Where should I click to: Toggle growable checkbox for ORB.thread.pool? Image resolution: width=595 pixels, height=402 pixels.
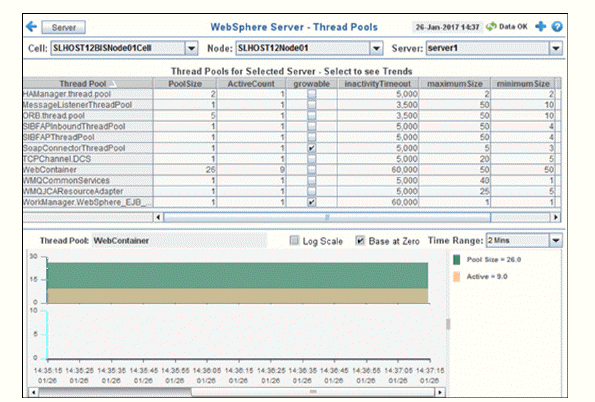[312, 115]
